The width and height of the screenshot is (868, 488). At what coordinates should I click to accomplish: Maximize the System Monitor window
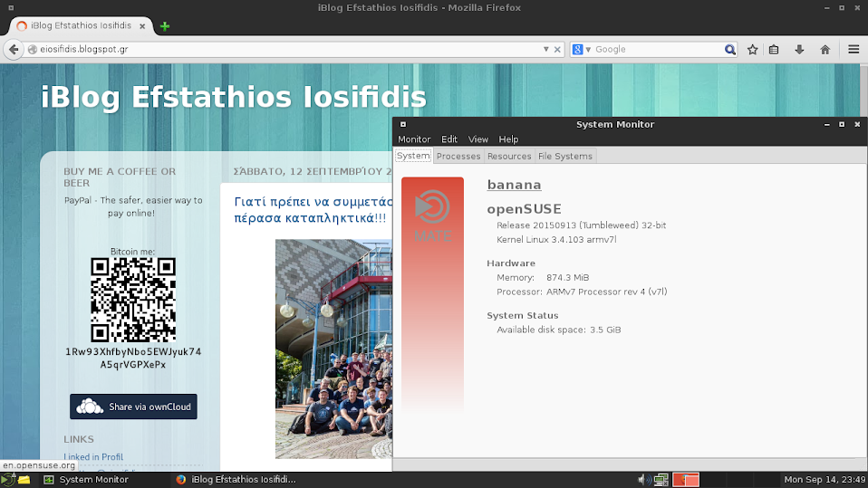(842, 125)
